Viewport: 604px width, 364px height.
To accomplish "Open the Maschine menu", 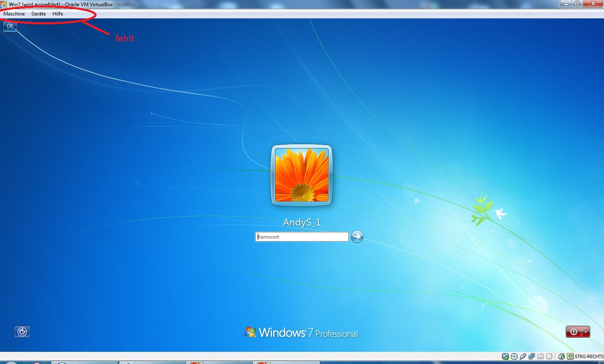I will pyautogui.click(x=14, y=14).
